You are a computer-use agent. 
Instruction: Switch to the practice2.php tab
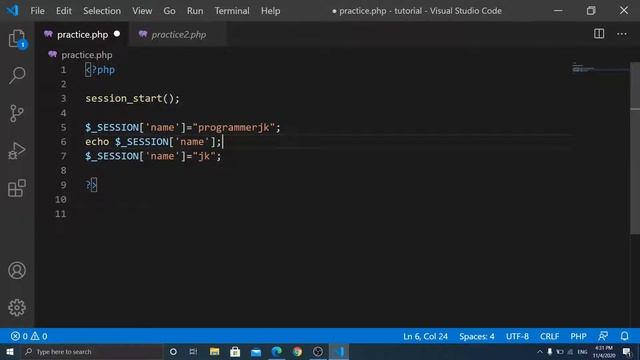click(x=178, y=34)
